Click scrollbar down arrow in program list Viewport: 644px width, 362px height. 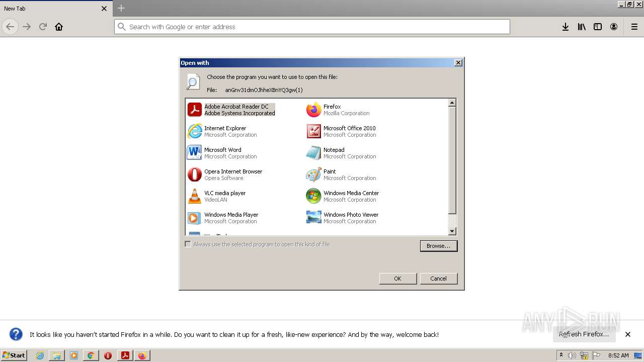(452, 231)
